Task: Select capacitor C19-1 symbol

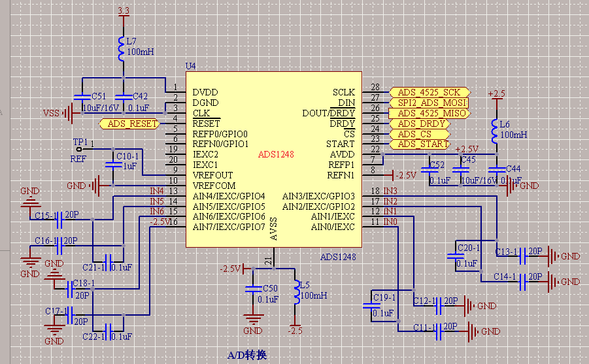Action: (x=371, y=306)
